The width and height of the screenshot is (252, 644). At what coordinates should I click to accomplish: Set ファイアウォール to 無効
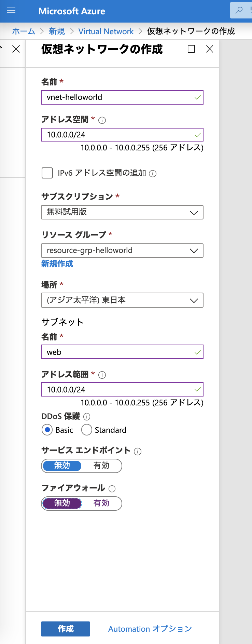(x=62, y=503)
